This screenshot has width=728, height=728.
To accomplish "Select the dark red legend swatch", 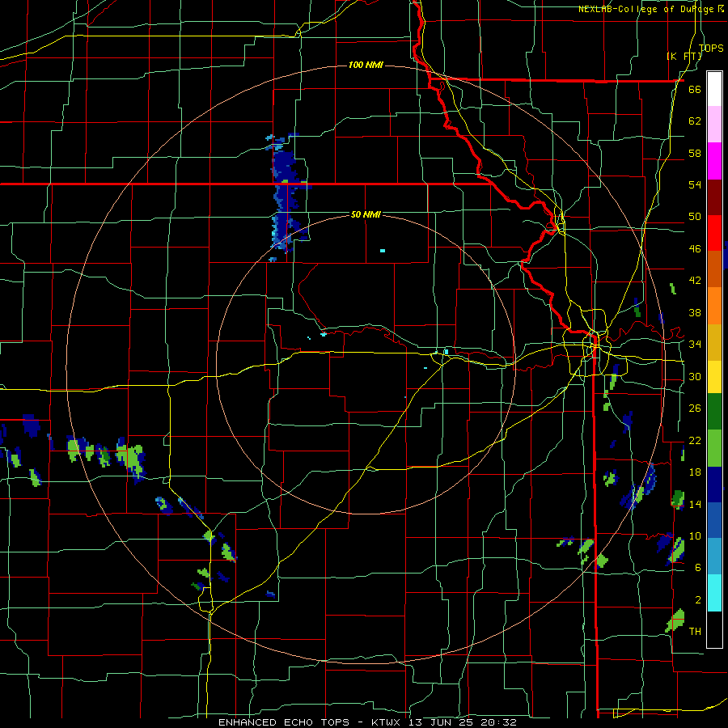I will (714, 197).
